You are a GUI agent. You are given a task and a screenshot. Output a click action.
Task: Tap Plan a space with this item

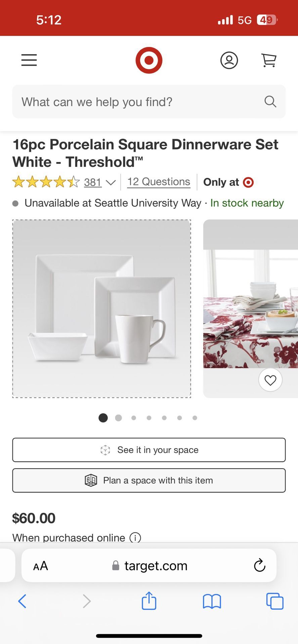click(x=149, y=480)
